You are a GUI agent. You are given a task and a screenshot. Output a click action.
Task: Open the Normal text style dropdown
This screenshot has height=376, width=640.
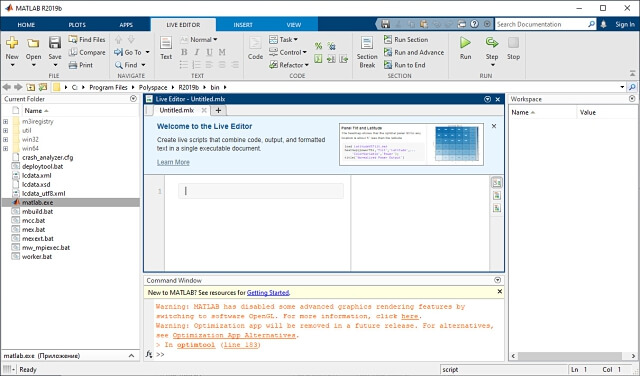(x=199, y=40)
